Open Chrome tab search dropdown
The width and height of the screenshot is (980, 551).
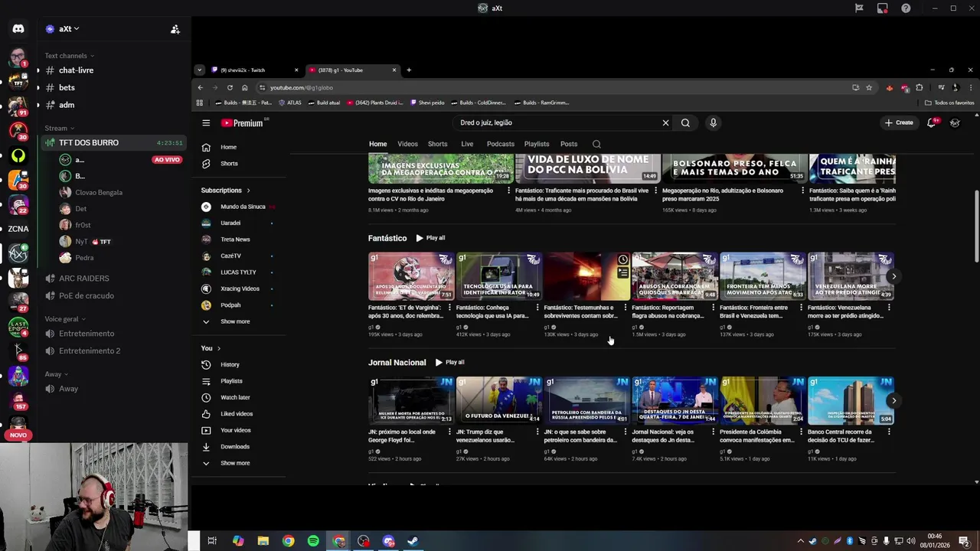[199, 70]
